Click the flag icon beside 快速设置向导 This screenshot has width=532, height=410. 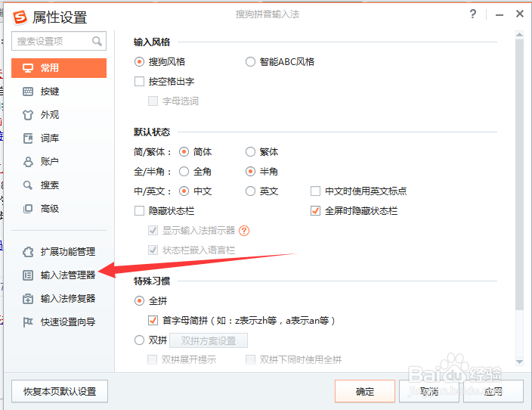[28, 322]
